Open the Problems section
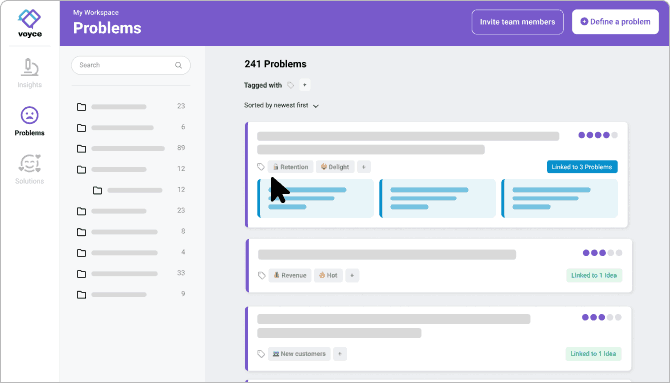Viewport: 670px width, 383px height. point(29,121)
